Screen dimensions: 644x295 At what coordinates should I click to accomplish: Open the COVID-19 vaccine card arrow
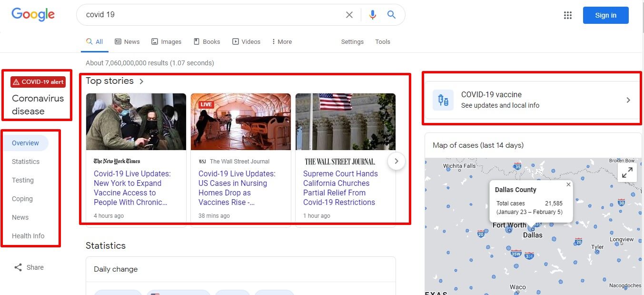pos(628,100)
